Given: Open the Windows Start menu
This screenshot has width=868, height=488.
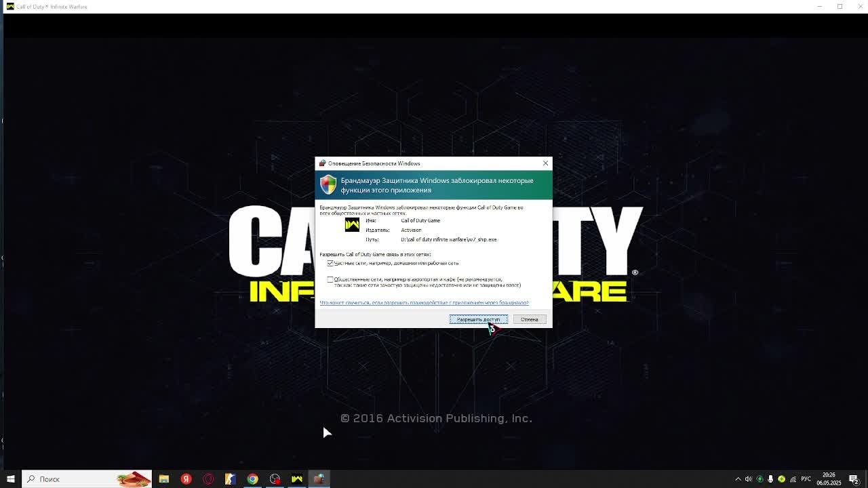Looking at the screenshot, I should [x=11, y=479].
